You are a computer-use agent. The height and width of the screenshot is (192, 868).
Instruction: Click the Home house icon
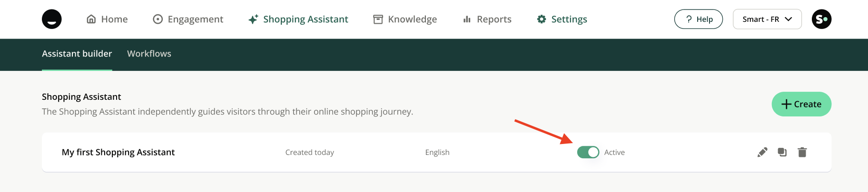click(91, 19)
